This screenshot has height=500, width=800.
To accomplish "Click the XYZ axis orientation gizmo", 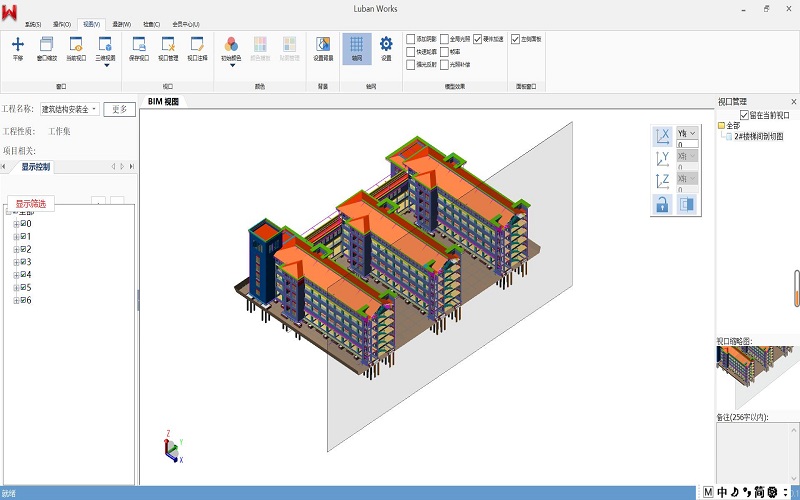I will click(173, 447).
